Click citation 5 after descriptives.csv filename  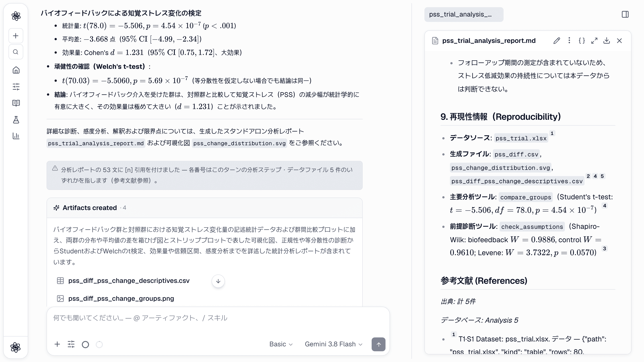(x=602, y=176)
